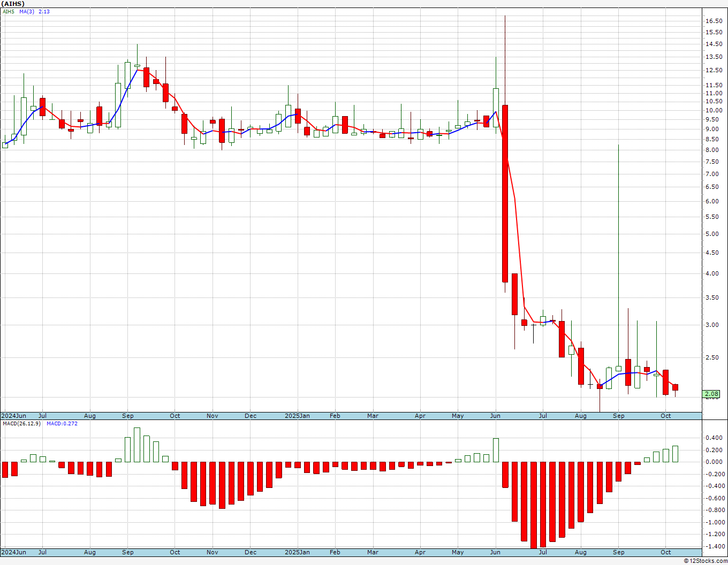Viewport: 728px width, 565px height.
Task: Click 2024Jun on the MACD panel date axis
Action: coord(14,552)
